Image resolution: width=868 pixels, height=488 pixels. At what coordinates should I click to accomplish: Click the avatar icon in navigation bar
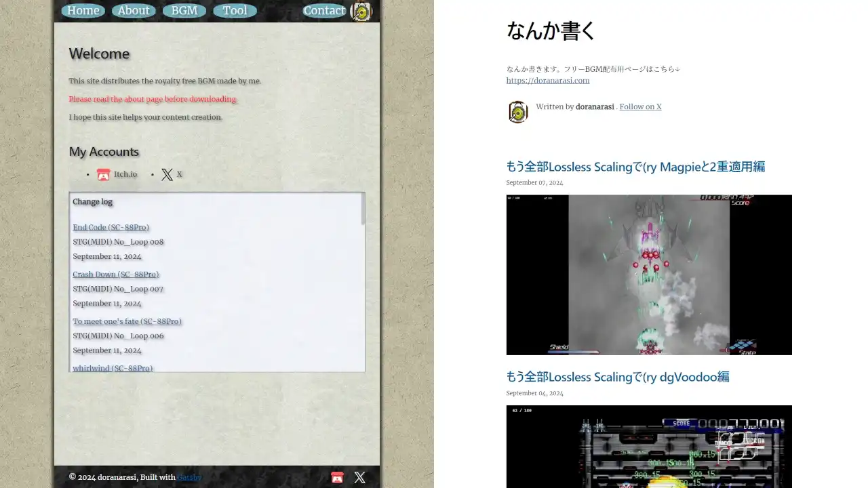click(361, 12)
